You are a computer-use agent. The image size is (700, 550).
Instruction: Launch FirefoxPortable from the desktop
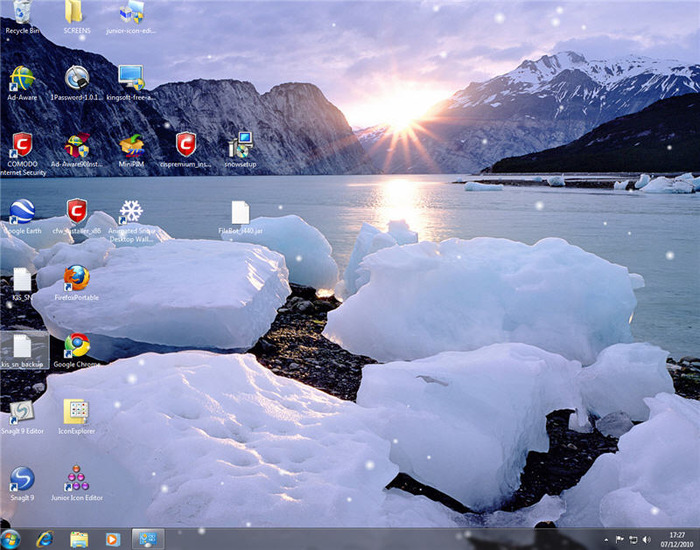click(77, 277)
